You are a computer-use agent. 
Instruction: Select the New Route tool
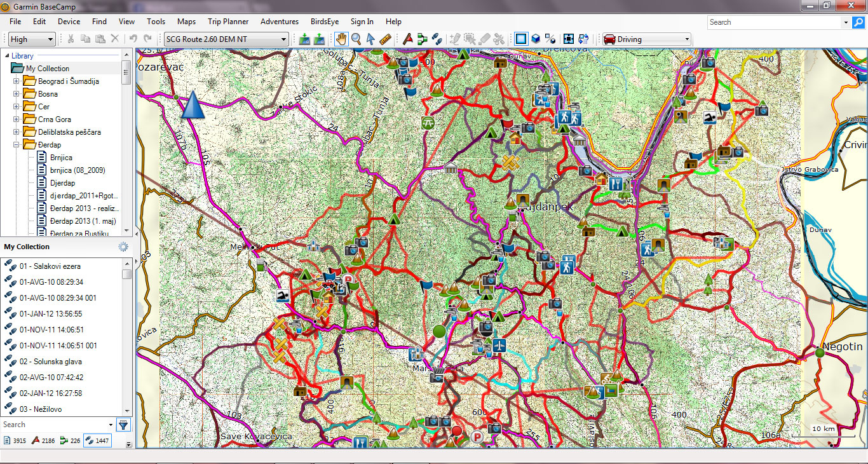[423, 39]
